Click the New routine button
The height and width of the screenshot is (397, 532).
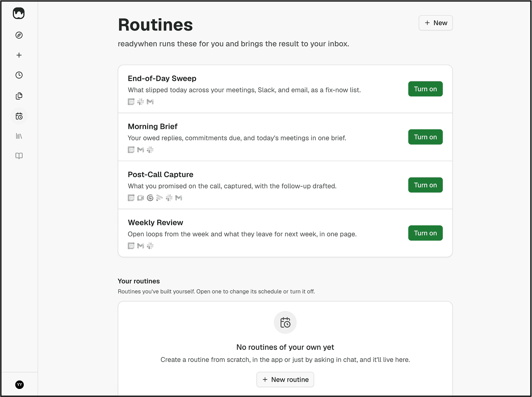point(285,379)
